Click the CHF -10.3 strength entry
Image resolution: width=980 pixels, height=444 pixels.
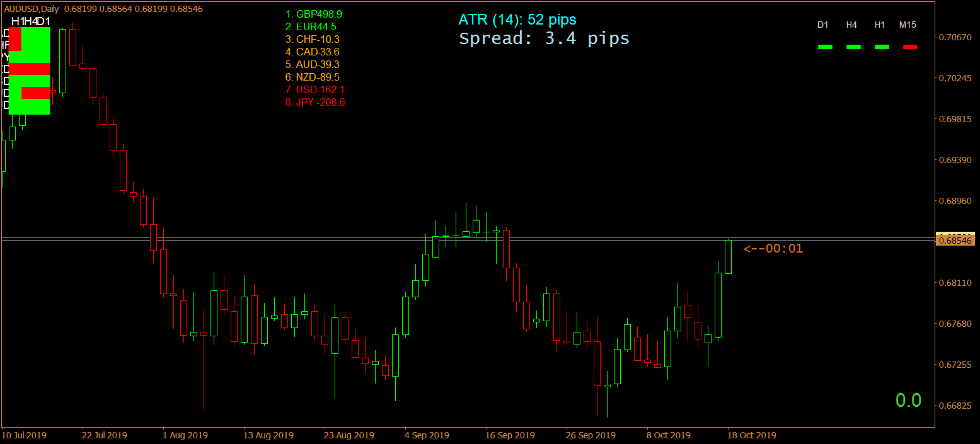tap(312, 39)
